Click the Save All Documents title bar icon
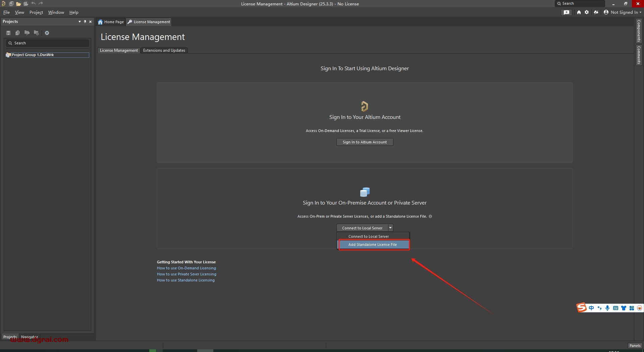The height and width of the screenshot is (352, 644). (11, 4)
